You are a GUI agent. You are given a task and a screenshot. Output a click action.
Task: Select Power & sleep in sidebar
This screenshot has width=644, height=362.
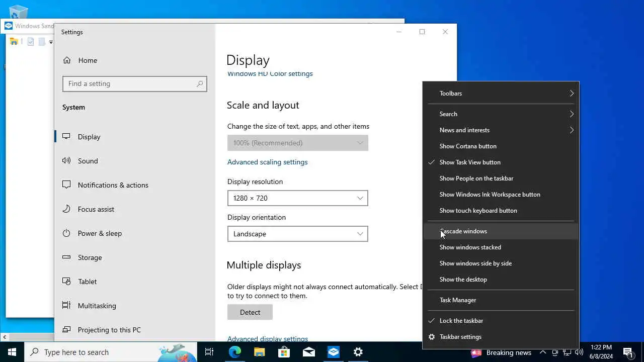point(135,233)
